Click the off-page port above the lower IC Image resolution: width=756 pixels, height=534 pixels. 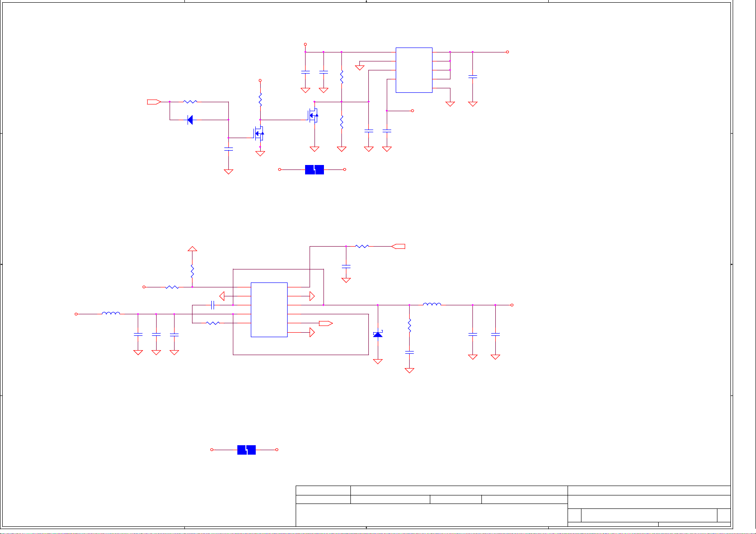(398, 246)
